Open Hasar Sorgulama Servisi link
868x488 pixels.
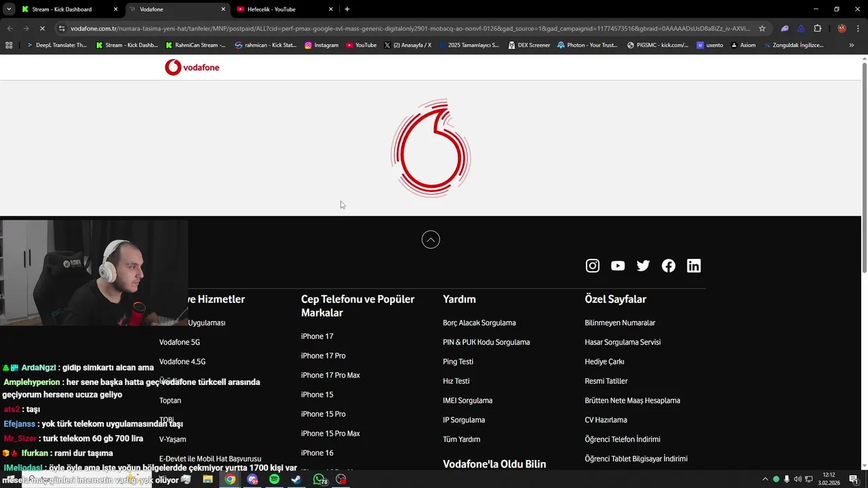tap(623, 342)
